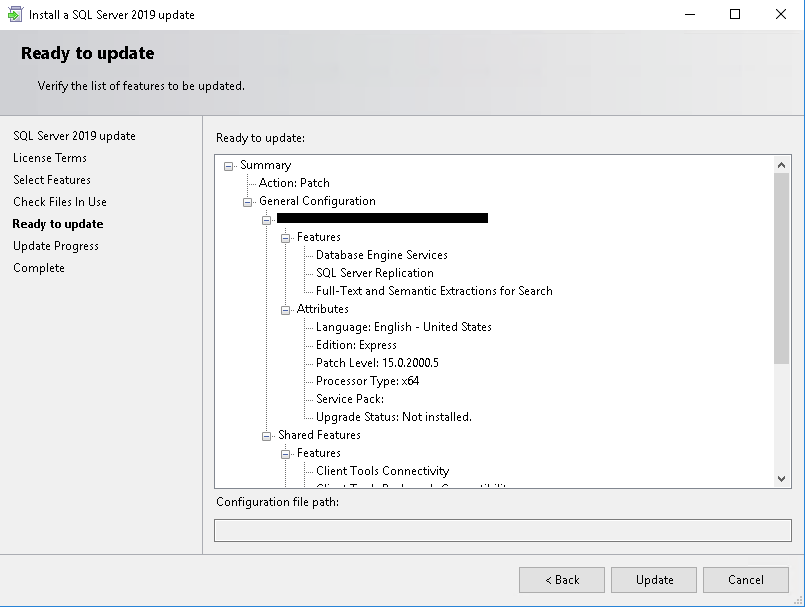811x609 pixels.
Task: Collapse the Features node under Shared Features
Action: pos(286,454)
